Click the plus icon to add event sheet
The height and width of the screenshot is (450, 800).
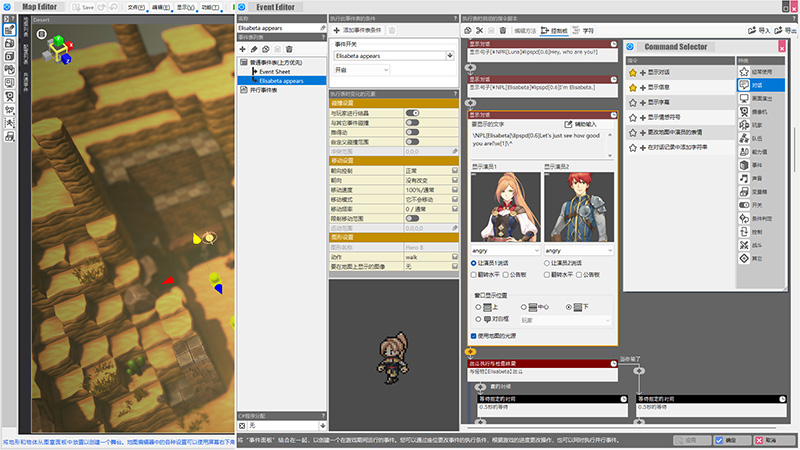tap(243, 49)
